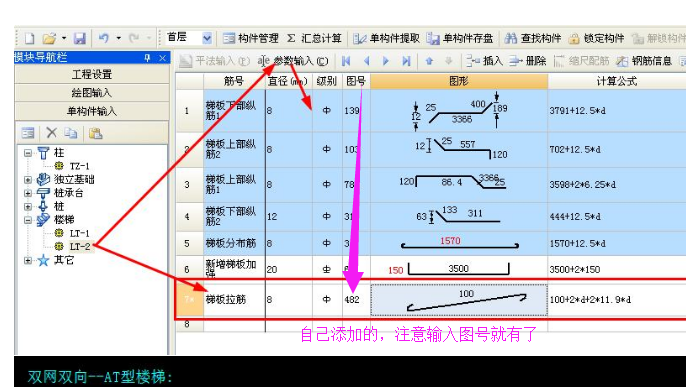Image resolution: width=686 pixels, height=387 pixels.
Task: Click 梯板分布筋 name cell
Action: pos(234,244)
